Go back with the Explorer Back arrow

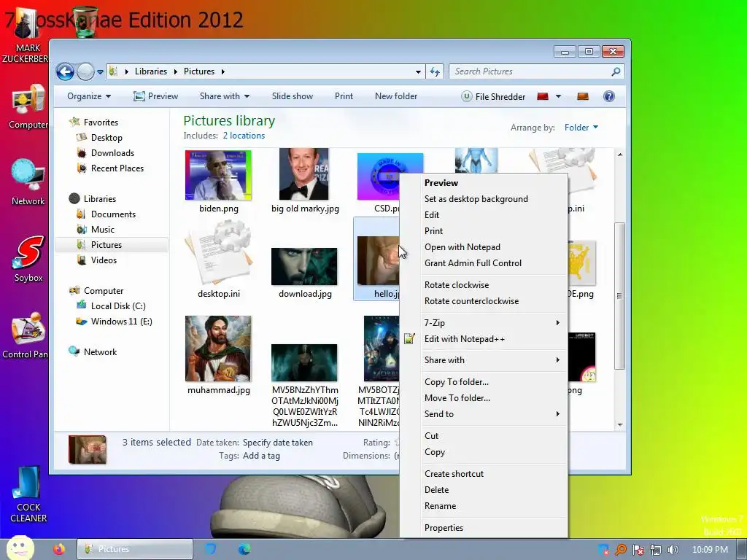(x=65, y=72)
